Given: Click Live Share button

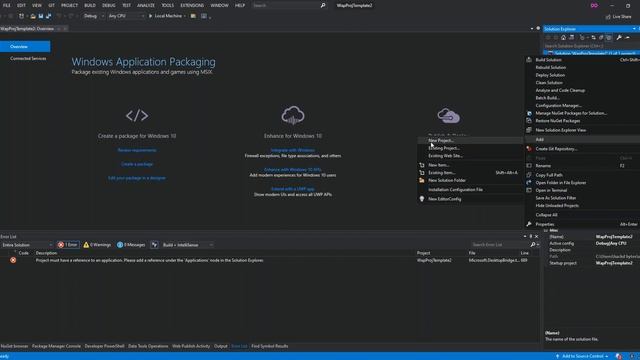Looking at the screenshot, I should [x=618, y=17].
